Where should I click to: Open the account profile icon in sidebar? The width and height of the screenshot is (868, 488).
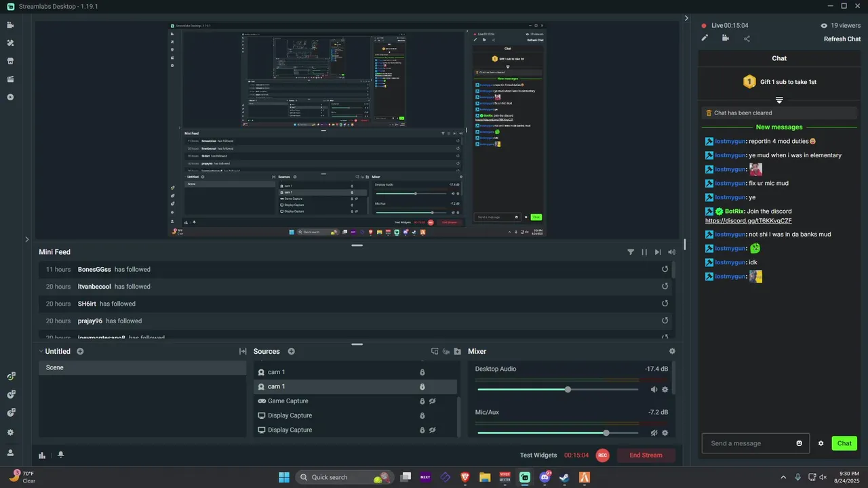[10, 452]
